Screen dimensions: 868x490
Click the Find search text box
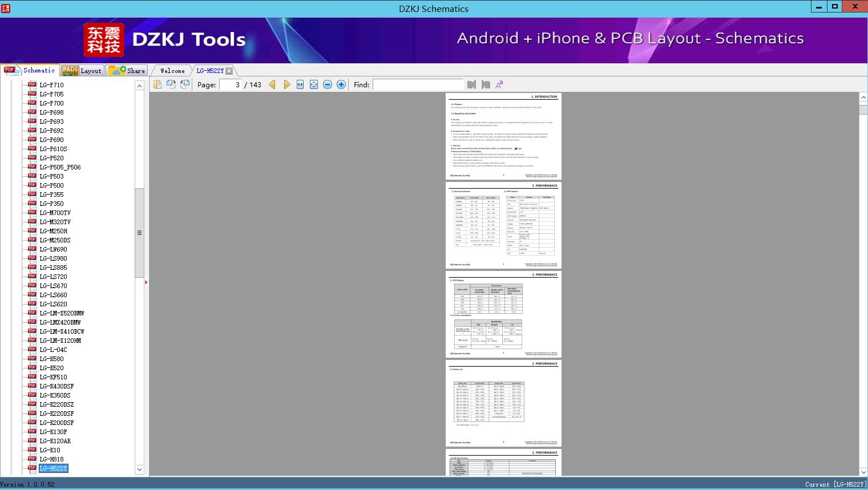tap(418, 84)
